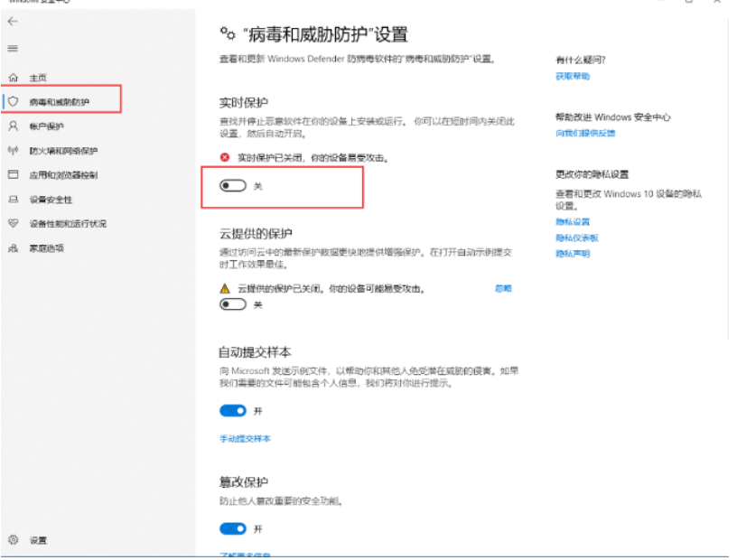Click the gear icon beside 设置

(14, 540)
